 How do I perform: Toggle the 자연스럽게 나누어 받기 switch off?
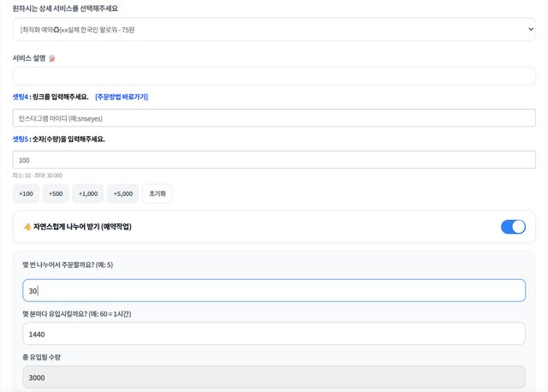point(513,227)
